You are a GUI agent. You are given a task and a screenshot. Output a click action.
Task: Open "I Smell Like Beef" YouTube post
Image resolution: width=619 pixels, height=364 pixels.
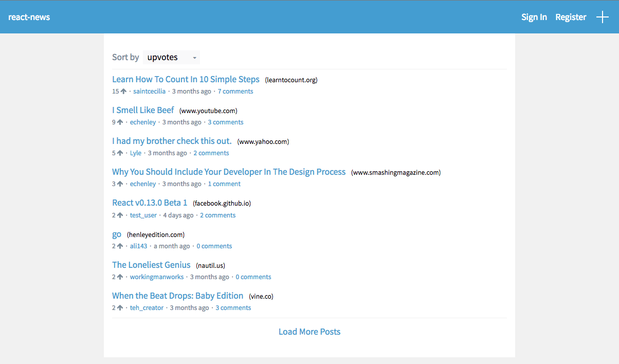click(143, 110)
